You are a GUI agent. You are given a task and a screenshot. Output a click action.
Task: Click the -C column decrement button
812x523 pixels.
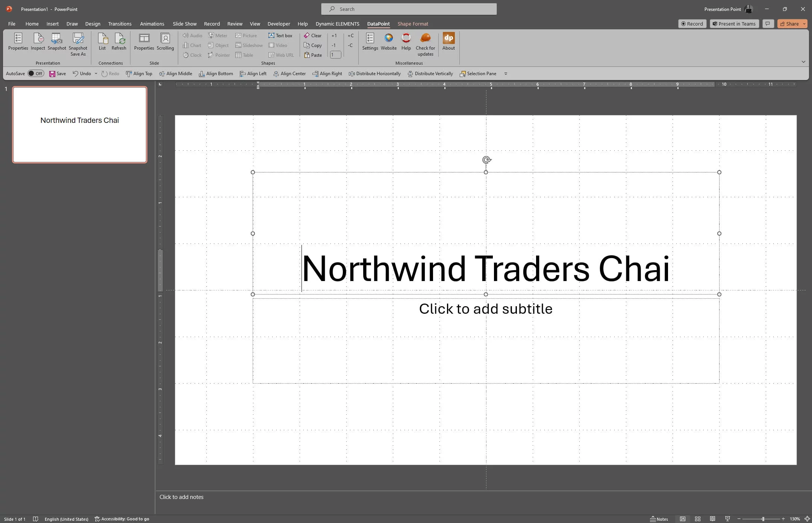tap(350, 45)
